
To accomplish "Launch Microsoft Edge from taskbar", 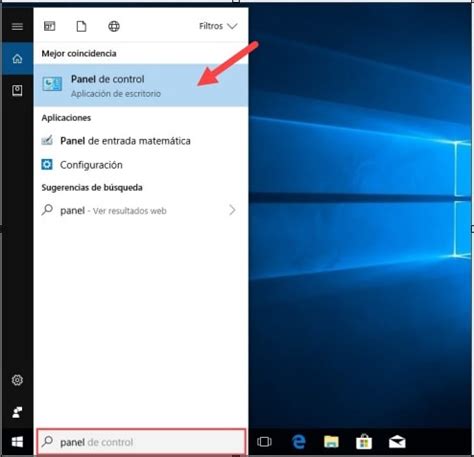I will tap(299, 442).
